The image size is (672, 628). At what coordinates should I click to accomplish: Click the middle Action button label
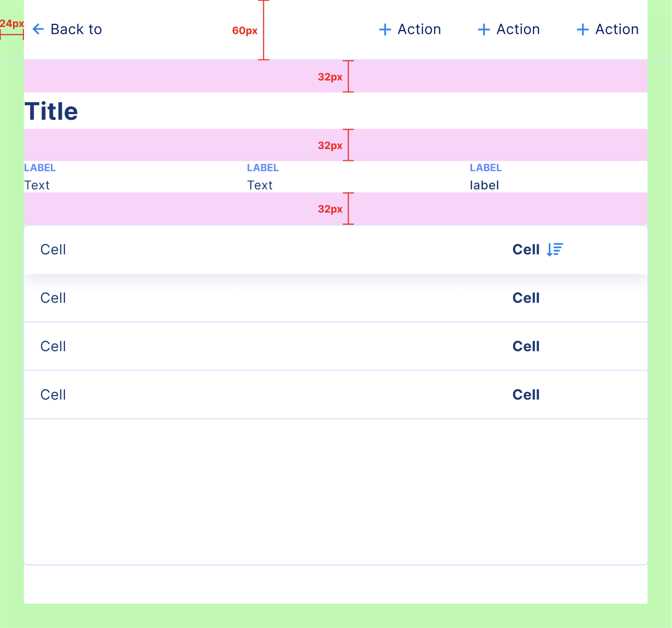point(518,30)
